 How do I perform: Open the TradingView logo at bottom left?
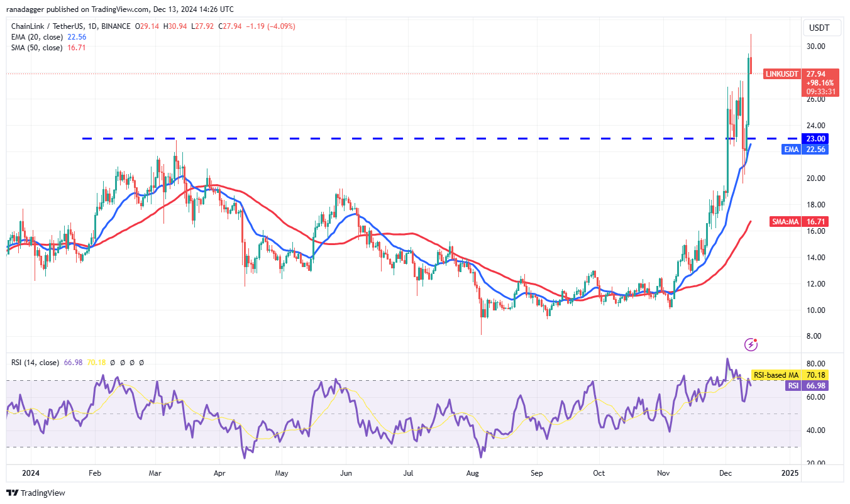(36, 493)
